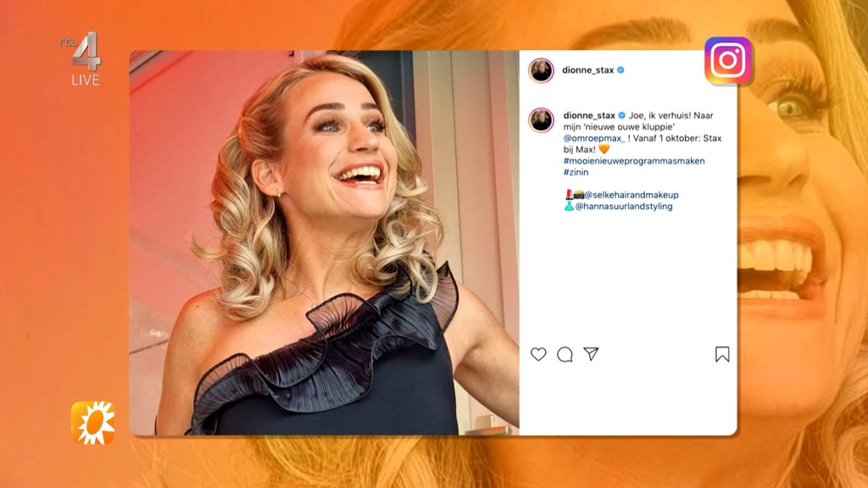Click the orange sun program logo

93,423
